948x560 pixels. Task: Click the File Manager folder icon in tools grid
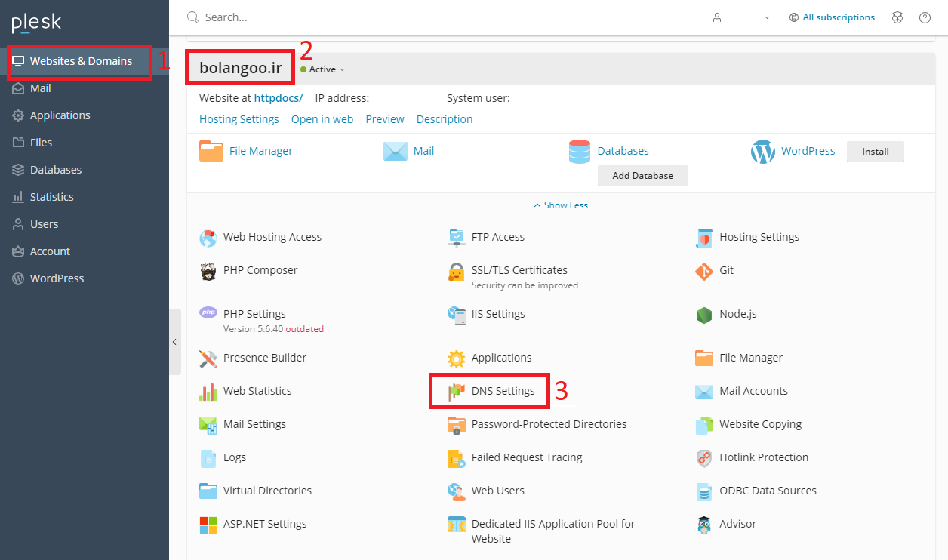tap(703, 358)
